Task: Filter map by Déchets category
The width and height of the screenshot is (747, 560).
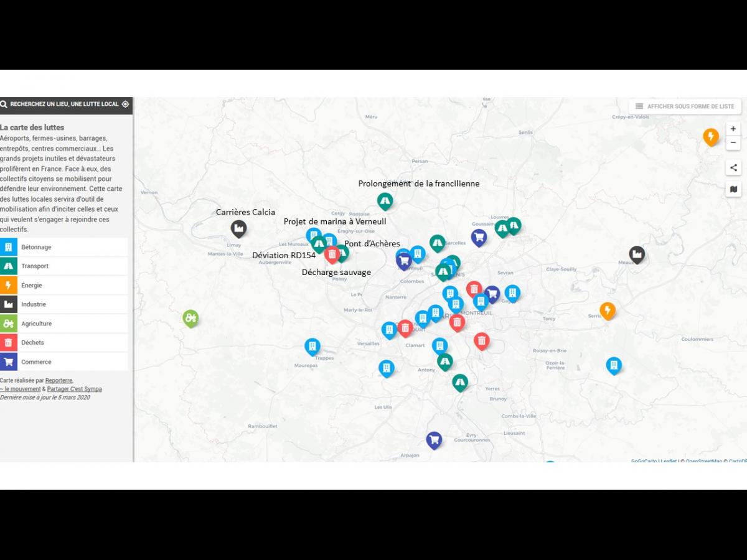Action: click(x=65, y=343)
